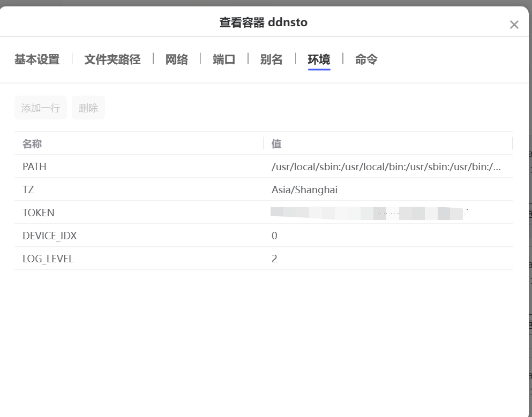
Task: Open the 文件夹路径 tab
Action: pos(112,59)
